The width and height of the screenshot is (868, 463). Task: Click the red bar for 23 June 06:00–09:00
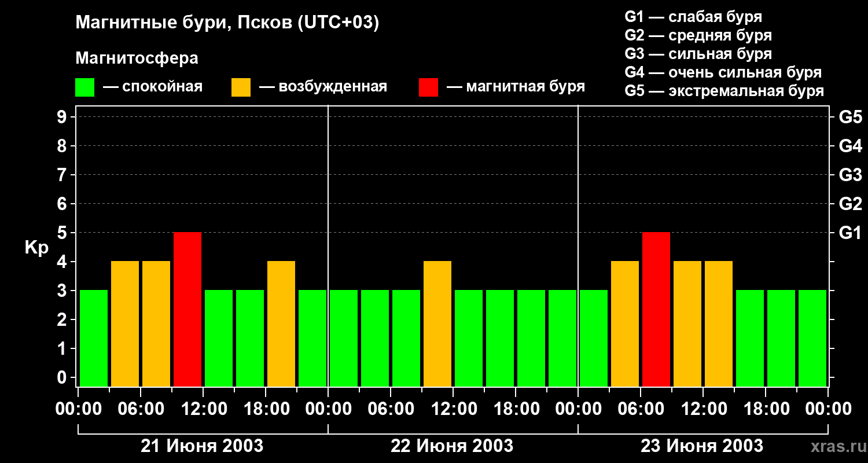pos(656,309)
